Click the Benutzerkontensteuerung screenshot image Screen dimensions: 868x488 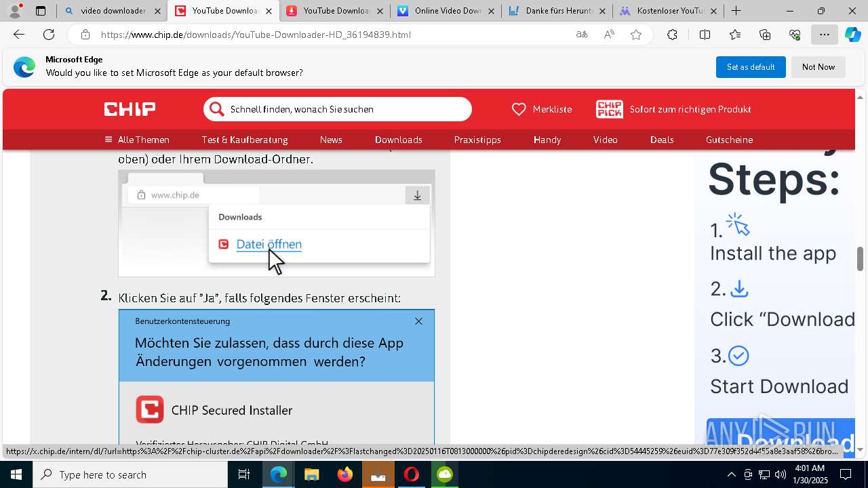pyautogui.click(x=277, y=377)
